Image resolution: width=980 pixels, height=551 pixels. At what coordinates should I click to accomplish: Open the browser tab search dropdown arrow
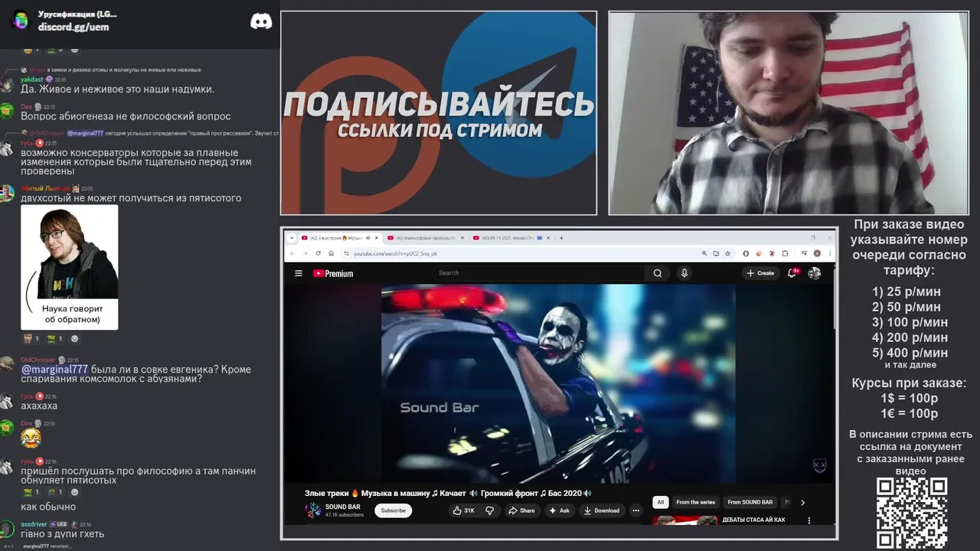click(x=292, y=238)
